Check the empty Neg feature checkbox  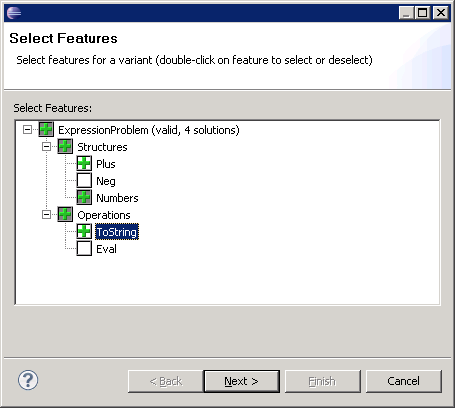84,180
